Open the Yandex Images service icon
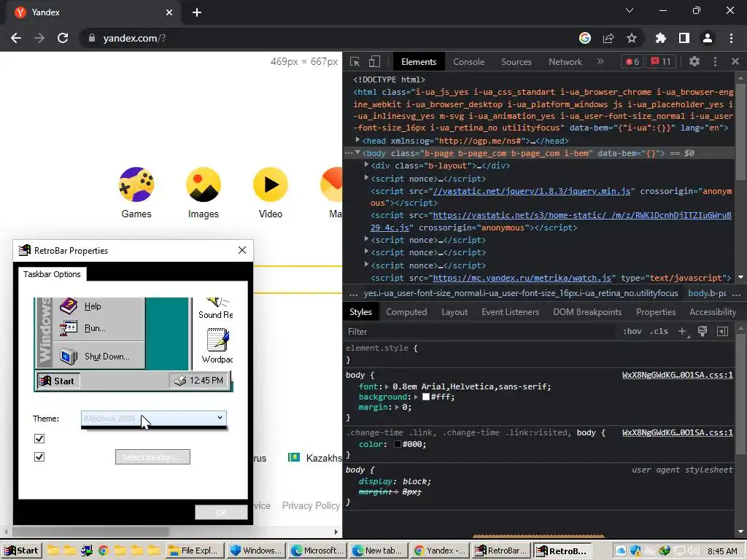Viewport: 747px width, 560px height. [204, 184]
